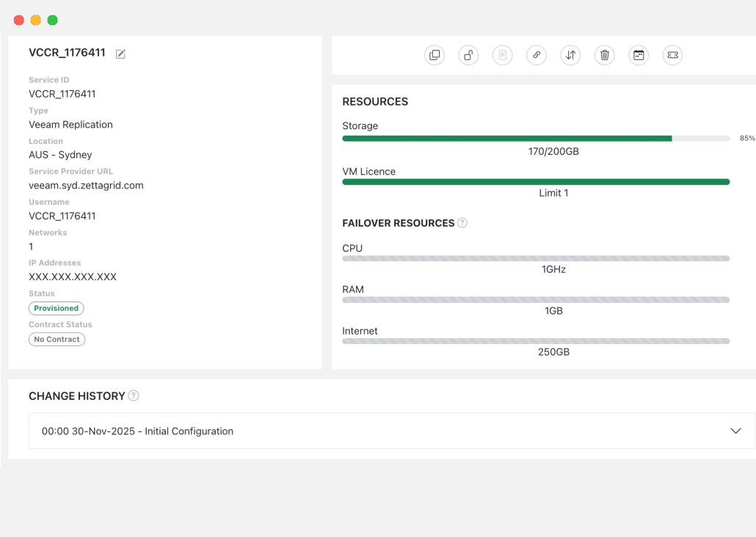Click the Contract Status label
The height and width of the screenshot is (537, 756).
(x=60, y=324)
